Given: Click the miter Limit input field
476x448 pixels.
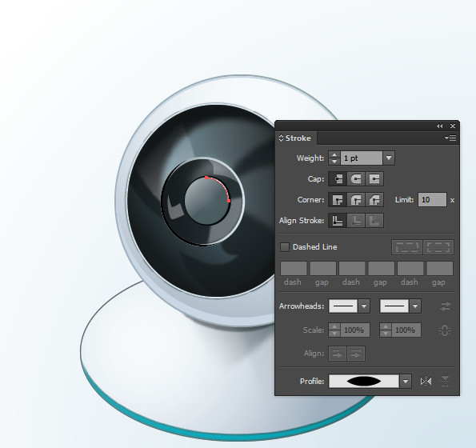Looking at the screenshot, I should tap(432, 200).
